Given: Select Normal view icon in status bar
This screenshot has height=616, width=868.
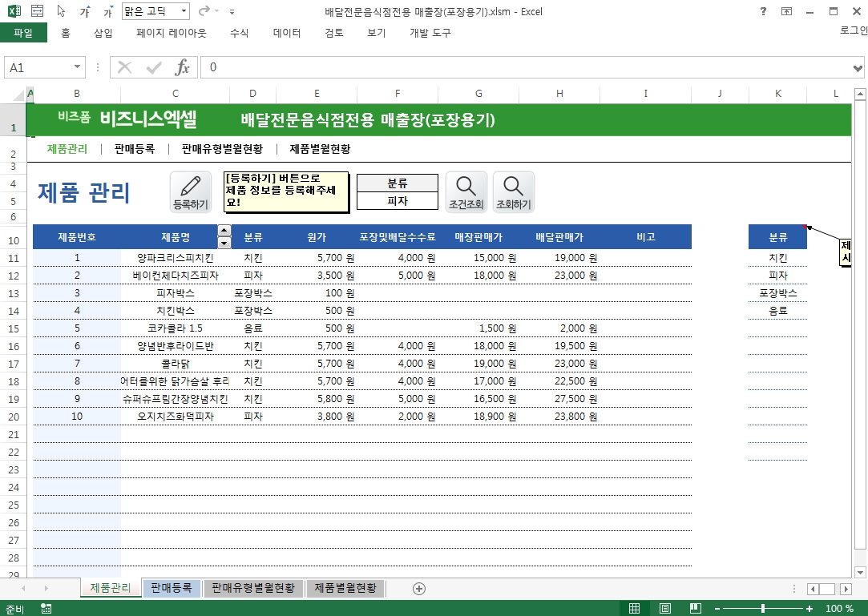Looking at the screenshot, I should pos(634,609).
